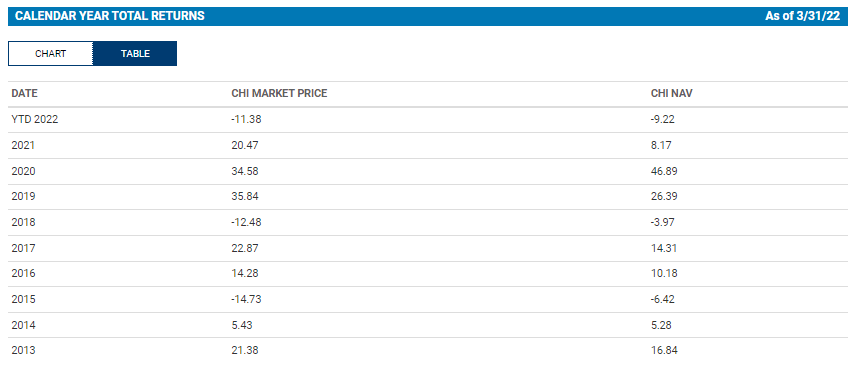Click the 2013 NAV value 16.84
Screen dimensions: 854x379
664,351
